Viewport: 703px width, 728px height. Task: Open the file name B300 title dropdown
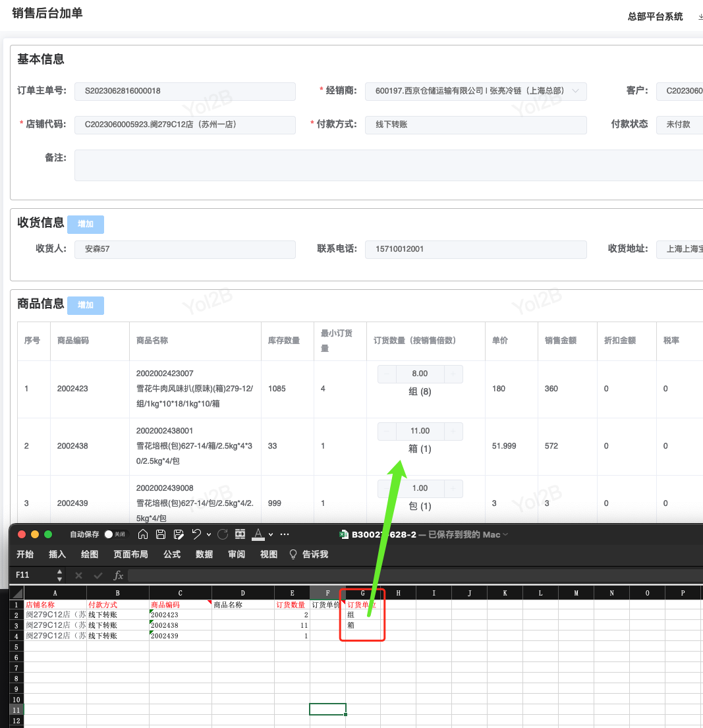pyautogui.click(x=505, y=534)
